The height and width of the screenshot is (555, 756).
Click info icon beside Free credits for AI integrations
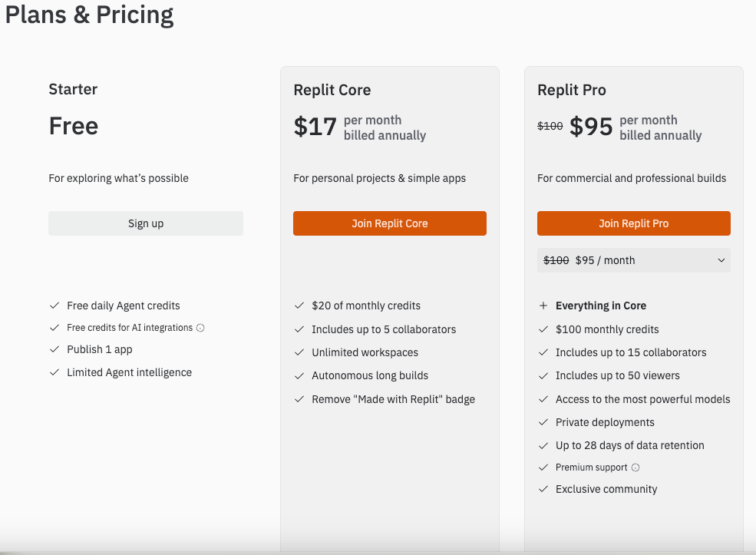pyautogui.click(x=200, y=328)
